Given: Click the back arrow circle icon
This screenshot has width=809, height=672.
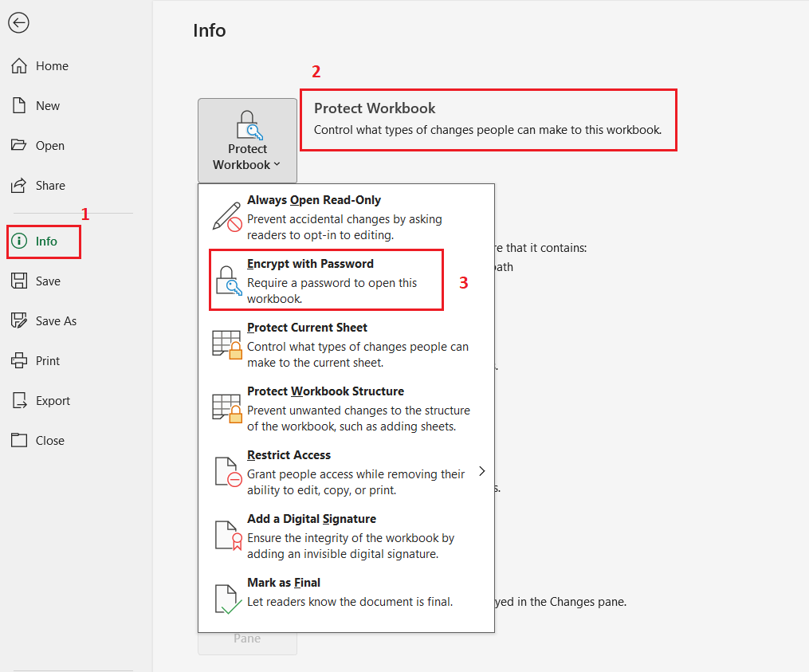Looking at the screenshot, I should [18, 23].
